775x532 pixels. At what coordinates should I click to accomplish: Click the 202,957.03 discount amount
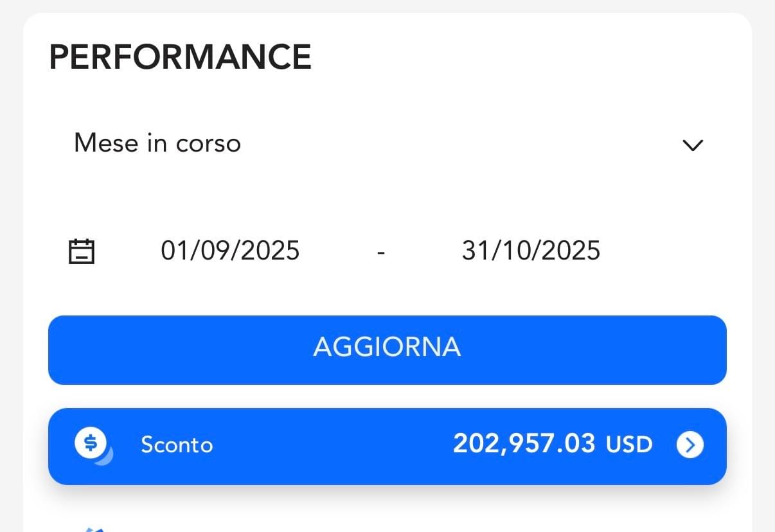524,444
